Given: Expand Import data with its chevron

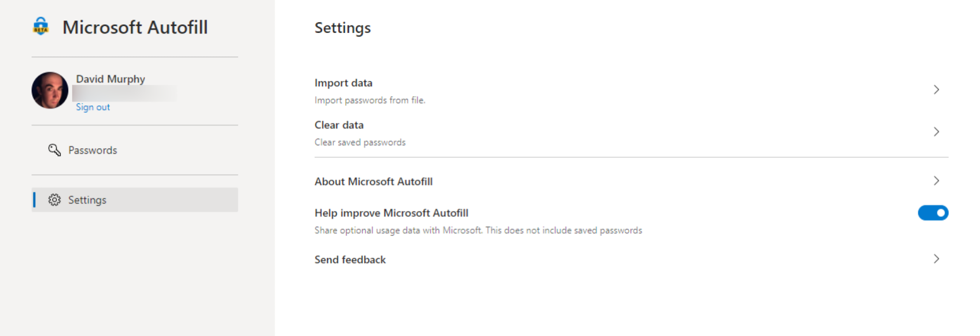Looking at the screenshot, I should pos(936,90).
